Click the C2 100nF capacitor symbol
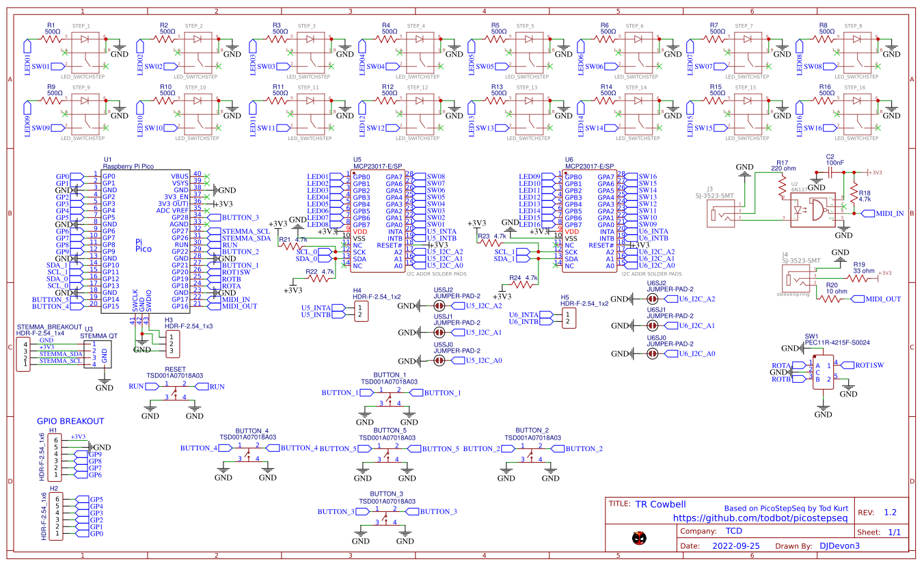 830,173
